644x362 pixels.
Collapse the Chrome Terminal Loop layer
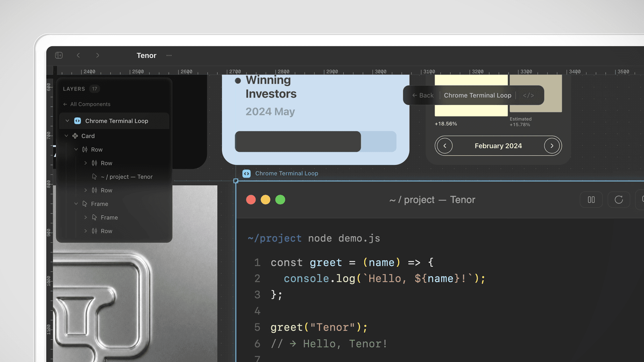pyautogui.click(x=67, y=121)
